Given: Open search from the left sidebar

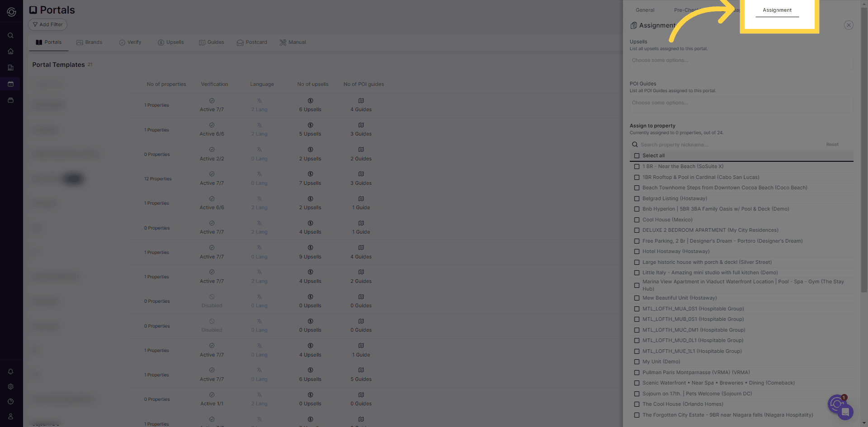Looking at the screenshot, I should coord(10,35).
